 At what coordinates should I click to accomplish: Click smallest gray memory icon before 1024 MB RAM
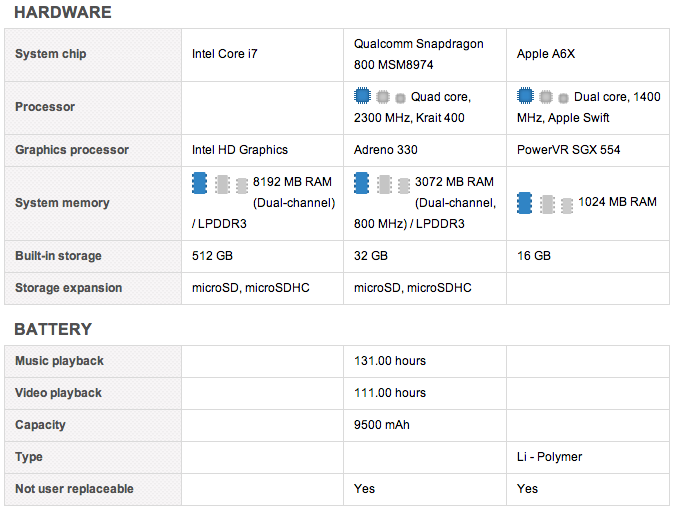tap(568, 204)
